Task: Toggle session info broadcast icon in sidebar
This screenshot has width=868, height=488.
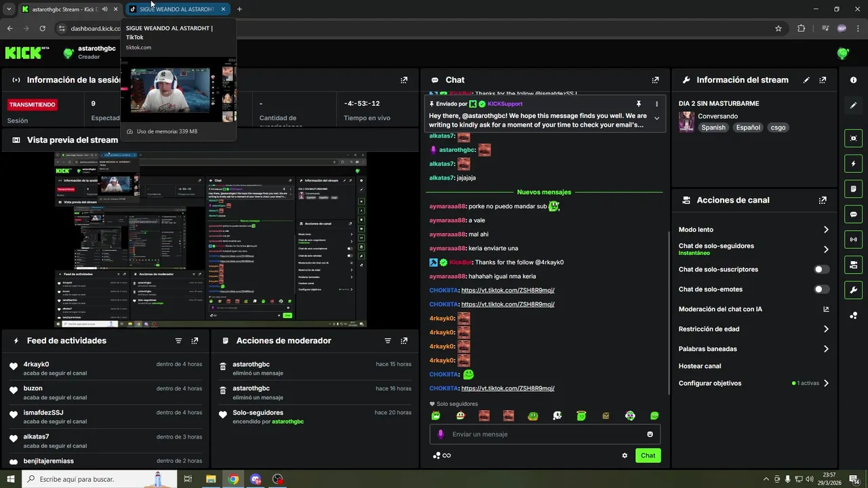Action: click(x=853, y=239)
